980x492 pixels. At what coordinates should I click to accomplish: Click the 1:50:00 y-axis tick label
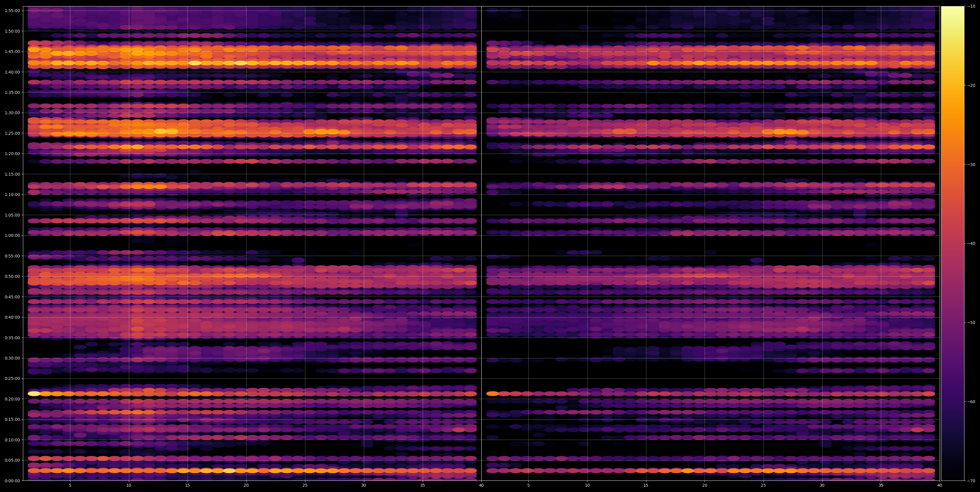pos(12,31)
